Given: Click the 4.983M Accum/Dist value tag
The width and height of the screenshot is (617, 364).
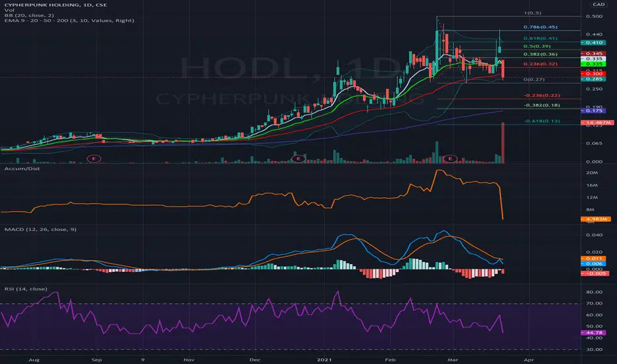Looking at the screenshot, I should [x=596, y=219].
